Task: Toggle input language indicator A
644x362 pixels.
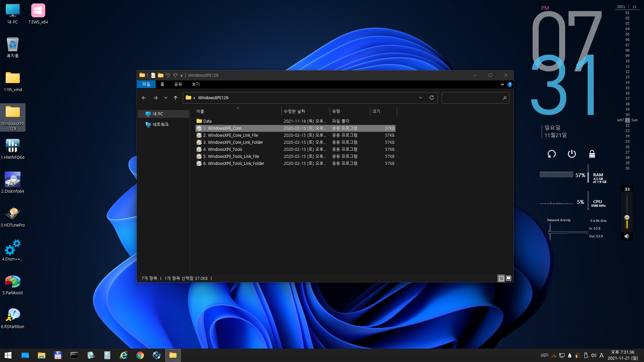Action: point(601,355)
